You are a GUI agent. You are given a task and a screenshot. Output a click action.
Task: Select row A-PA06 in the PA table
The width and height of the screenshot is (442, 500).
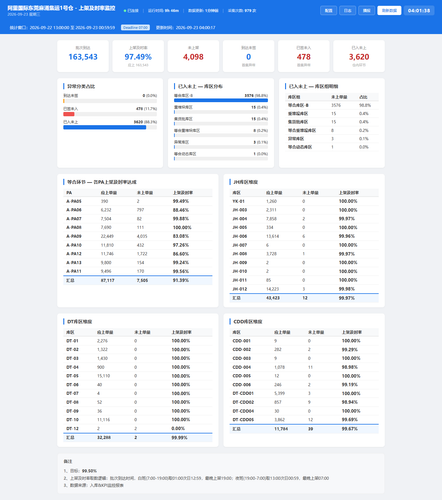coord(138,210)
